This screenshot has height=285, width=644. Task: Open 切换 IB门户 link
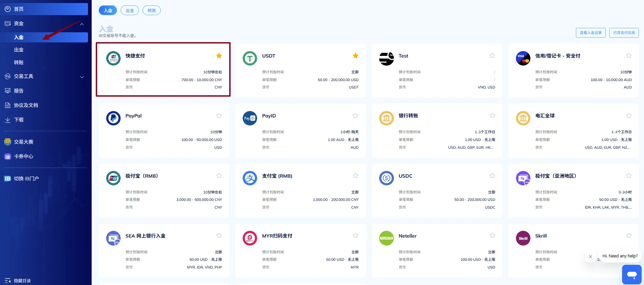tap(22, 179)
